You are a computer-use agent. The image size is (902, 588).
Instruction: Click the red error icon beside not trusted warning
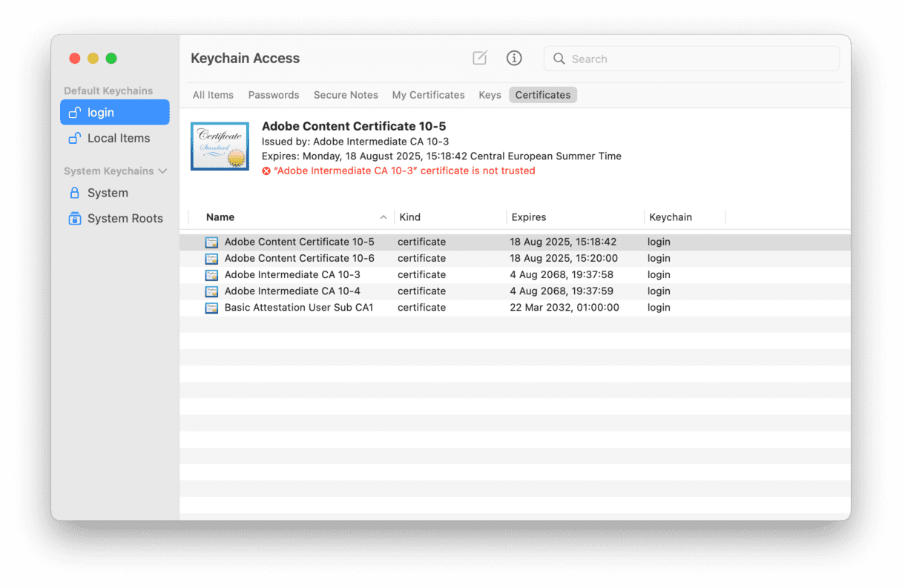266,171
